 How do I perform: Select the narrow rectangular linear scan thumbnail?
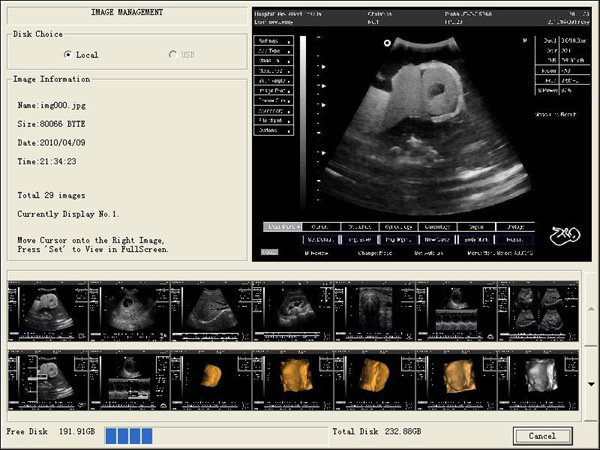375,311
